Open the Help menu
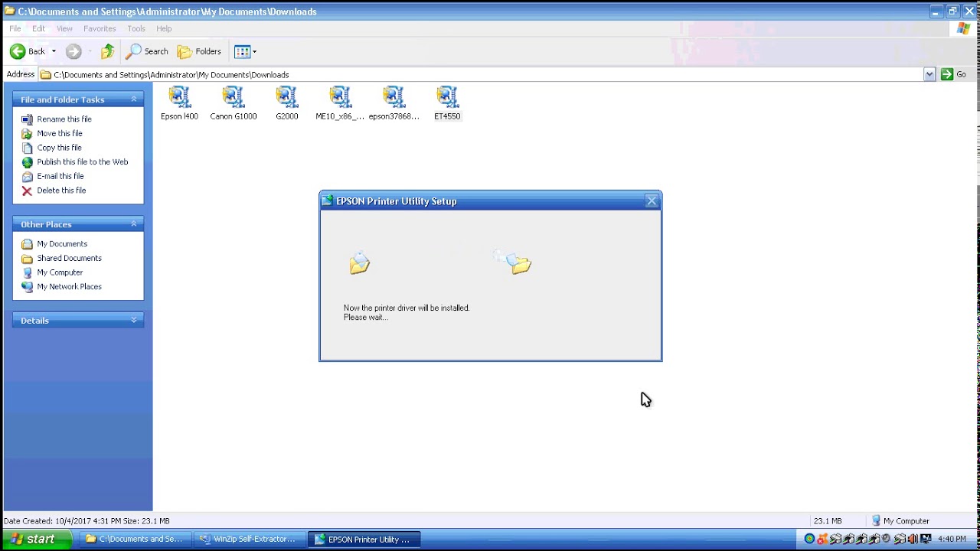This screenshot has width=980, height=551. (x=164, y=28)
